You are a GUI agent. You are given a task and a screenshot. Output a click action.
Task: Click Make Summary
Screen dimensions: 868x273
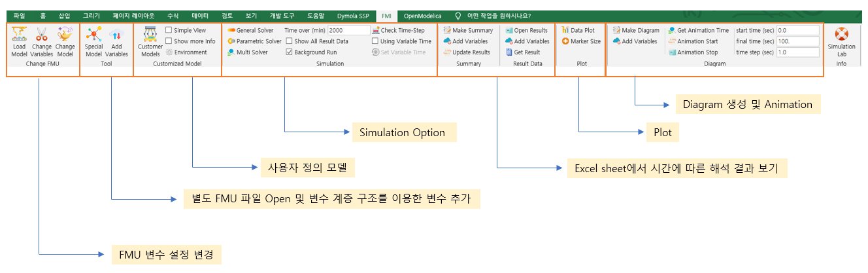click(x=468, y=30)
